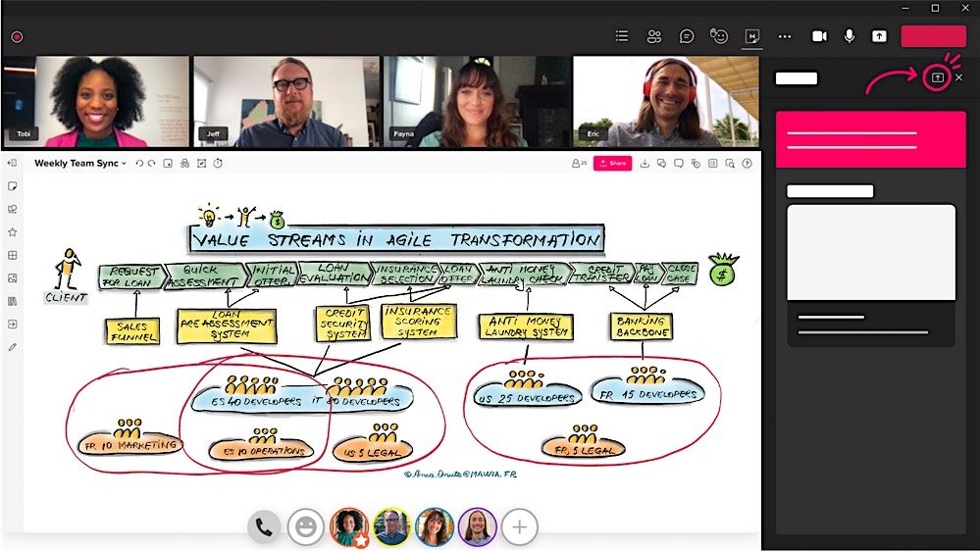Start the board timer
Screen dimensions: 980x551
[x=218, y=164]
